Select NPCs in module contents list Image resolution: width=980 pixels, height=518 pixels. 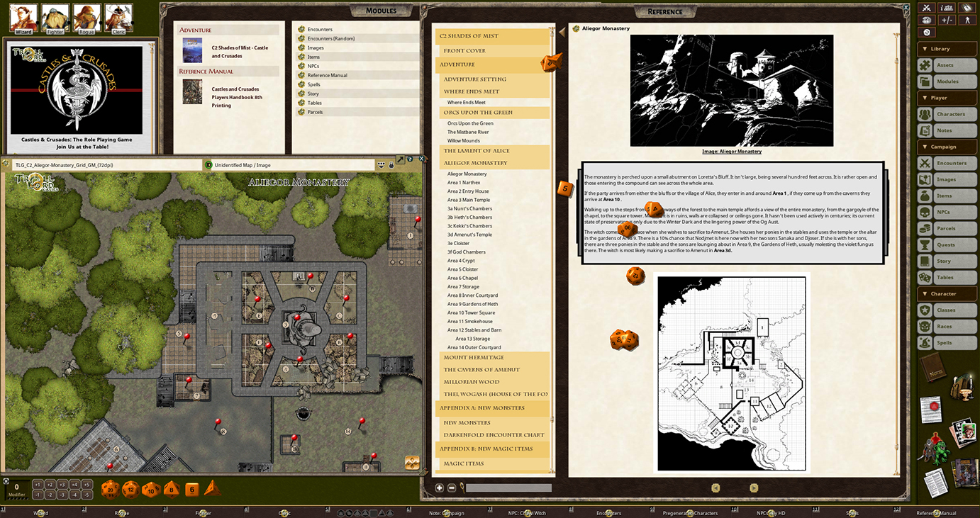[x=313, y=66]
